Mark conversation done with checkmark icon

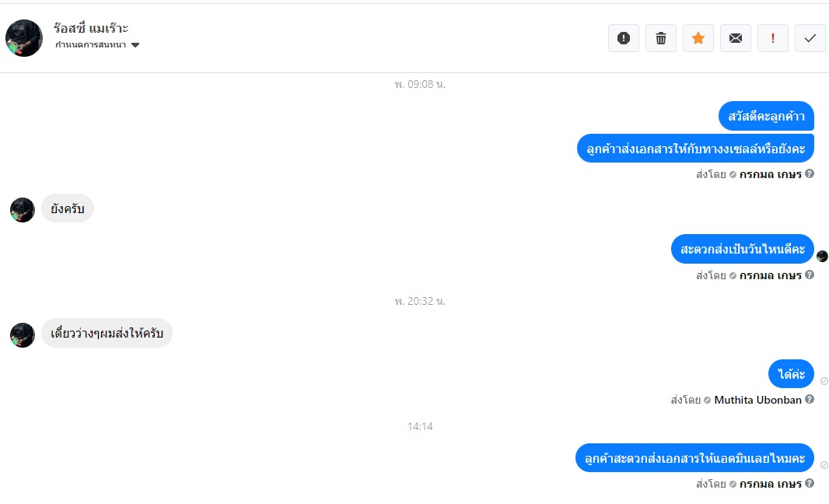pyautogui.click(x=810, y=38)
